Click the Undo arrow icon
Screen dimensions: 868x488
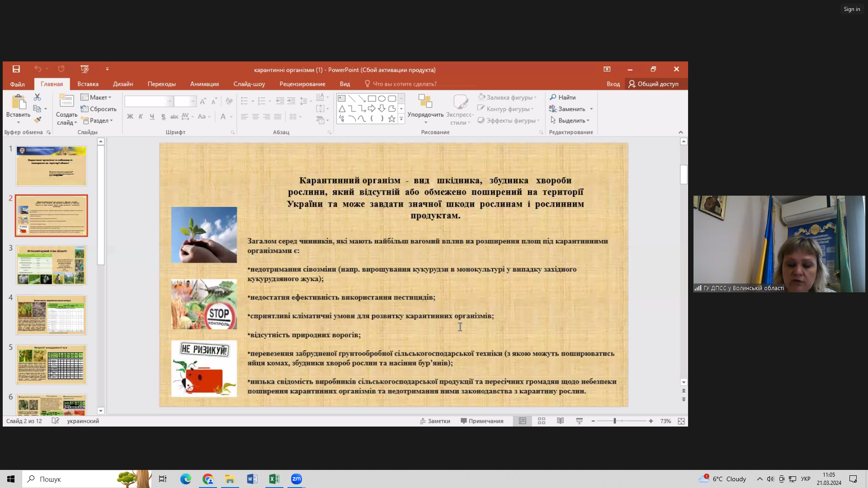coord(38,69)
